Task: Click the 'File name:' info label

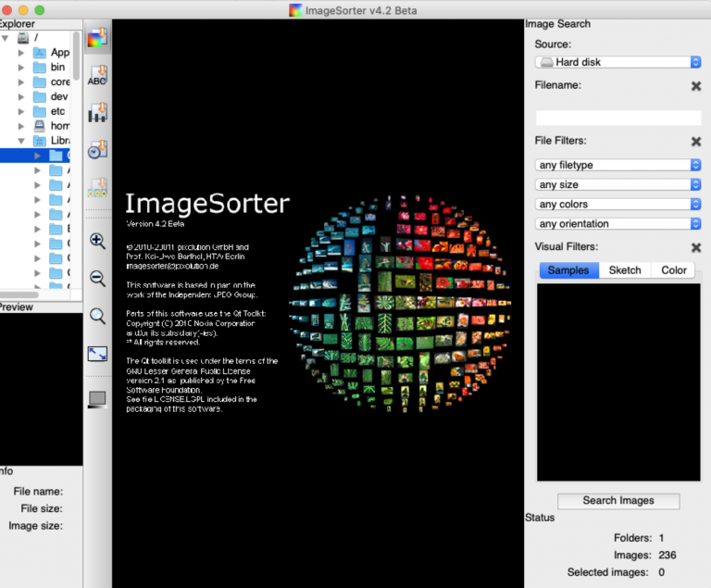Action: [38, 492]
